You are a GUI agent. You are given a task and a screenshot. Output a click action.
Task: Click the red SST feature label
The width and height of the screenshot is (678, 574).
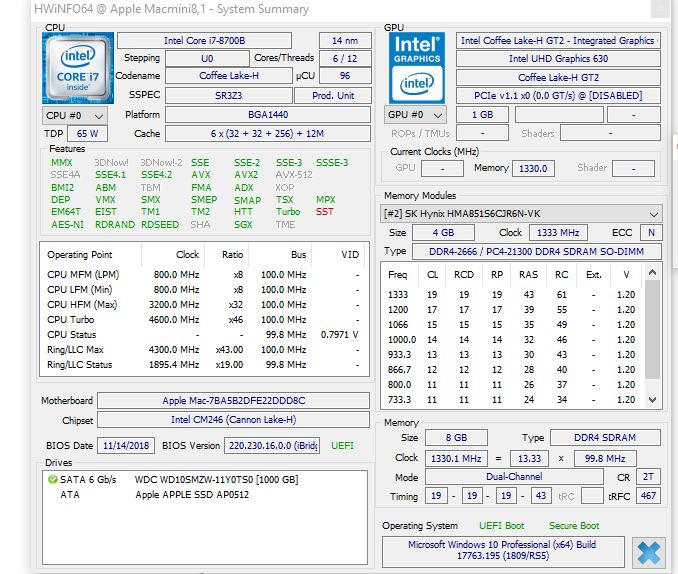[324, 212]
